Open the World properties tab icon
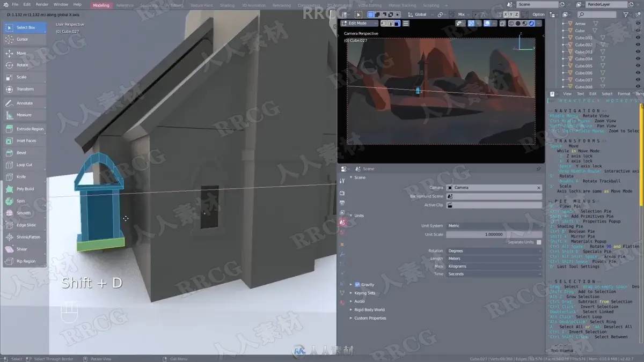Screen dimensions: 644x362 342,232
